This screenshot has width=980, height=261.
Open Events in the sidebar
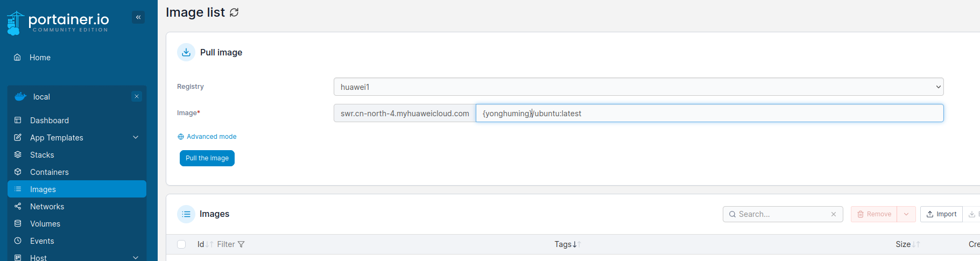[x=42, y=241]
